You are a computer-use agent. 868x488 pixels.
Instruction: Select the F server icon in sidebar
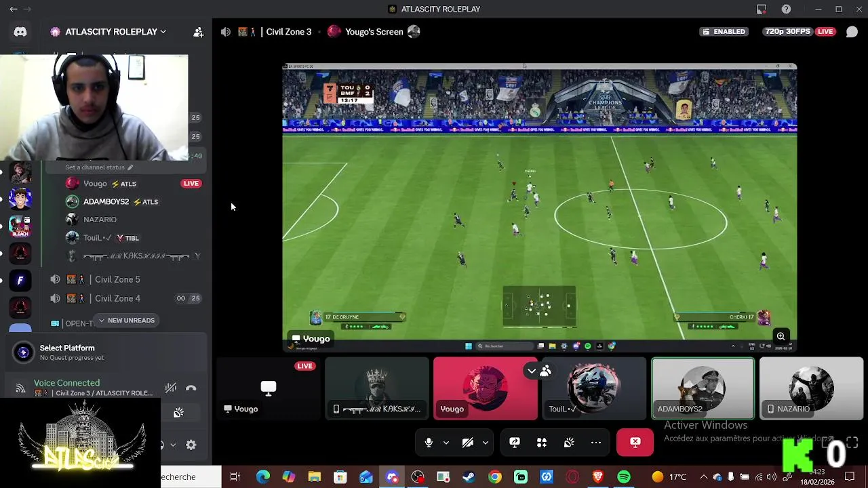coord(20,280)
